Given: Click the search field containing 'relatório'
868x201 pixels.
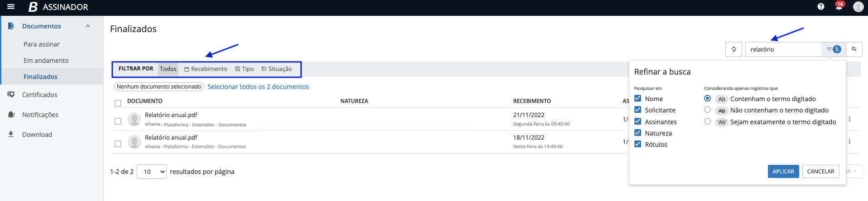Looking at the screenshot, I should (x=783, y=49).
